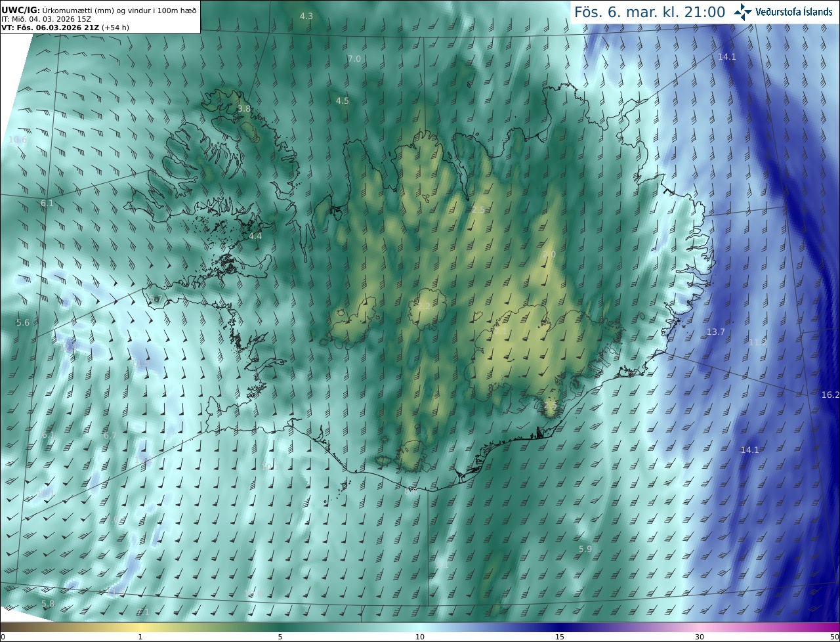The width and height of the screenshot is (840, 642).
Task: Click the 4.3 value label
Action: 306,16
